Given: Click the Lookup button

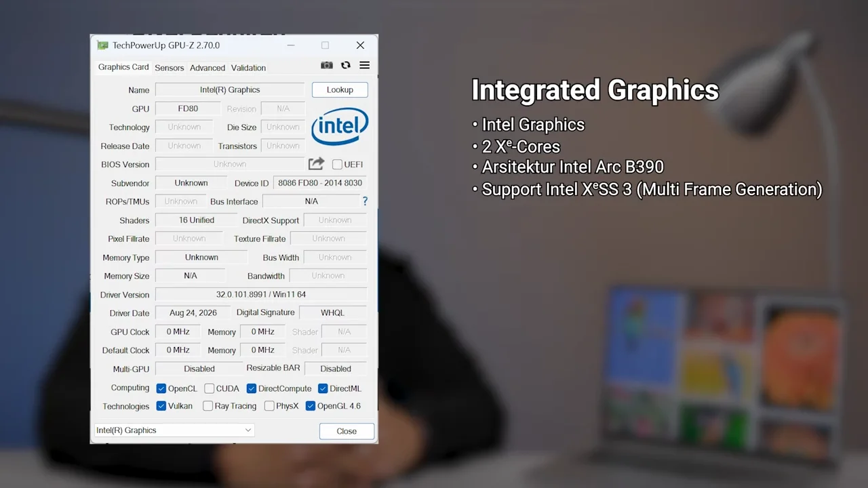Looking at the screenshot, I should [x=340, y=89].
